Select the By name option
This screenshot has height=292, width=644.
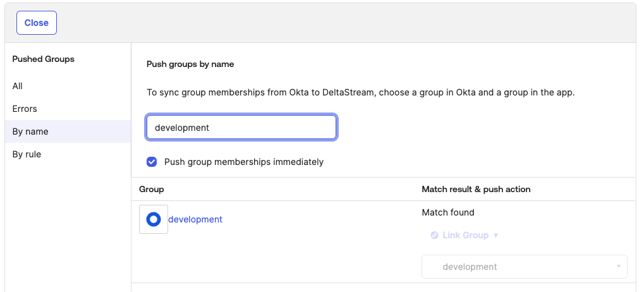point(30,131)
